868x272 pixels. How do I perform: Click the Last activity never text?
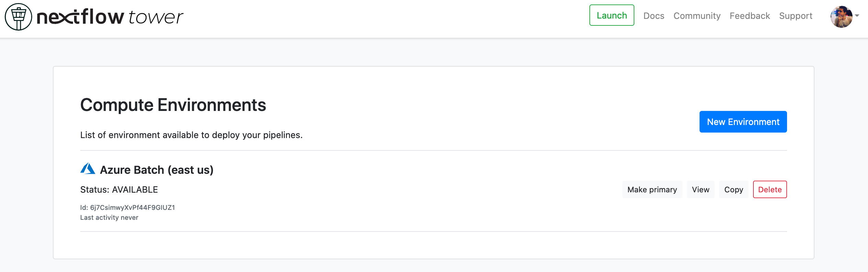(109, 217)
